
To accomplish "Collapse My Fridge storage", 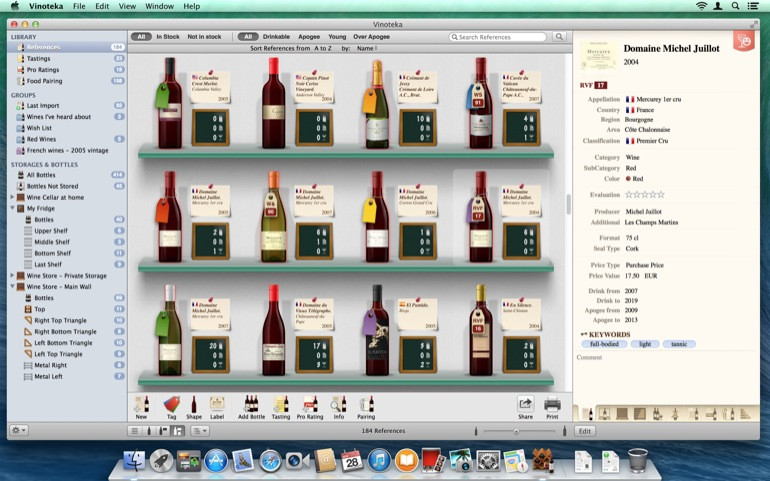I will [x=12, y=208].
